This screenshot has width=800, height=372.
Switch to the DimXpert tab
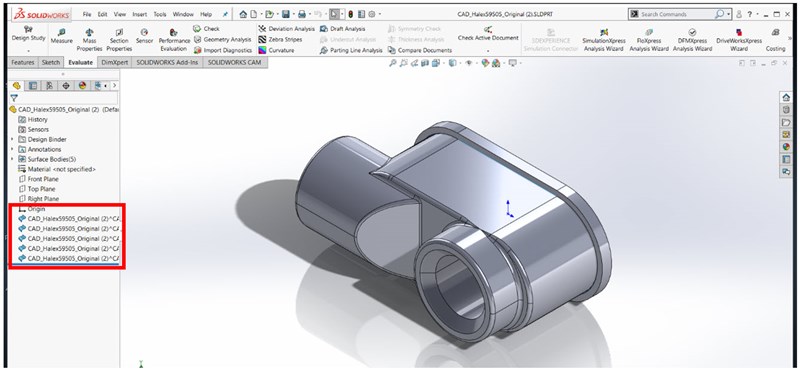tap(114, 62)
